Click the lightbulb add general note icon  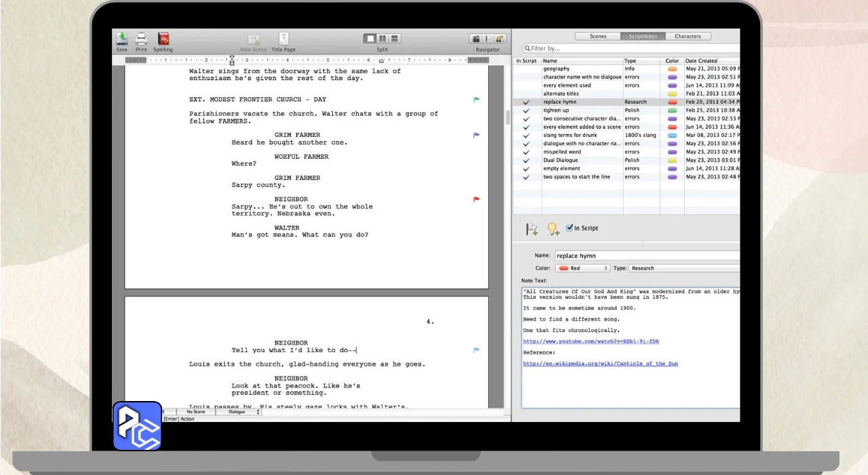point(553,229)
